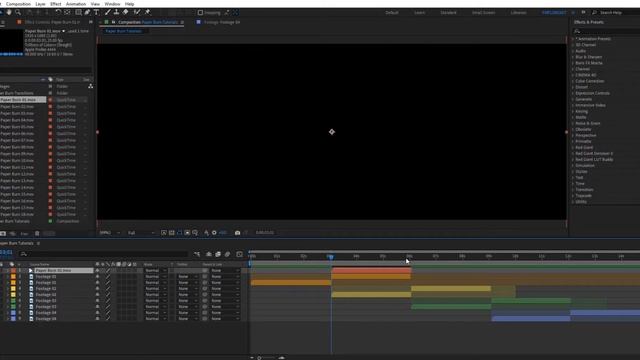Open the Full resolution dropdown
The height and width of the screenshot is (360, 640).
(141, 233)
